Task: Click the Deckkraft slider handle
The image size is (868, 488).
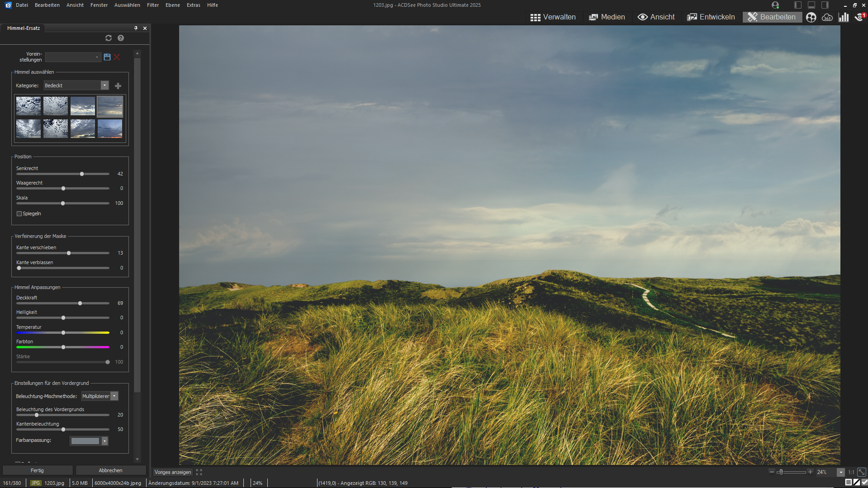Action: [x=80, y=303]
